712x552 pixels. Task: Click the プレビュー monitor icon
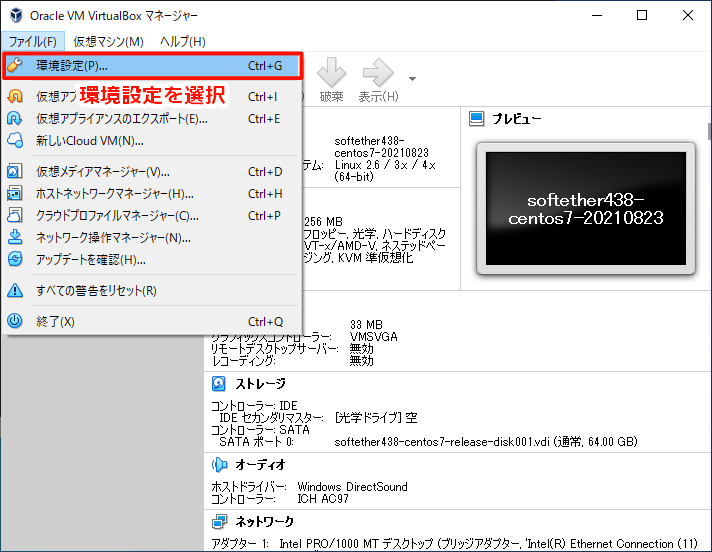click(476, 119)
